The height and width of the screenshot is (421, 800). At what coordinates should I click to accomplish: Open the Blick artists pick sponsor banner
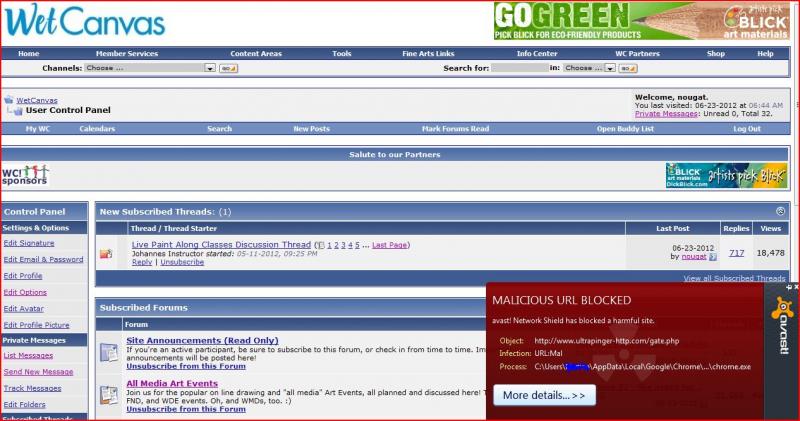click(727, 176)
